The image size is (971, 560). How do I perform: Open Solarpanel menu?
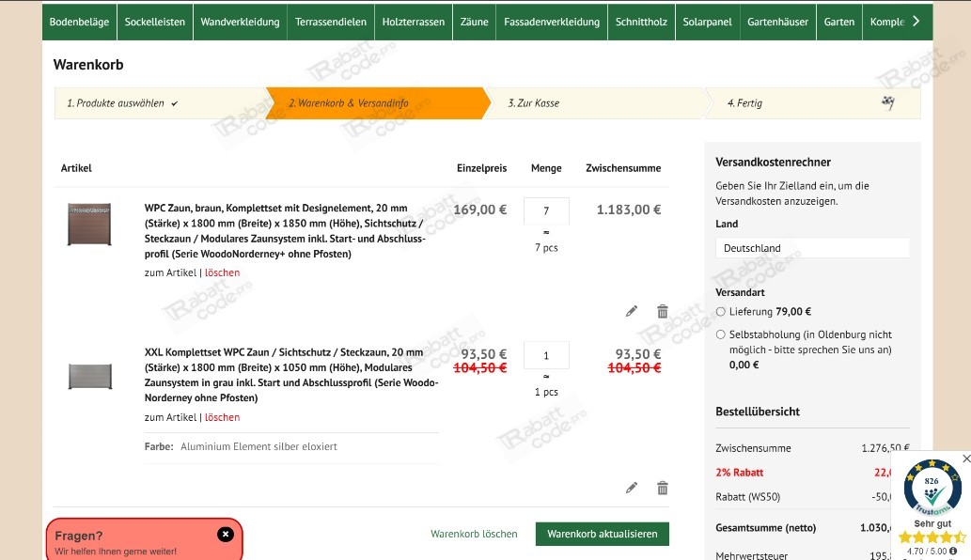click(x=707, y=22)
